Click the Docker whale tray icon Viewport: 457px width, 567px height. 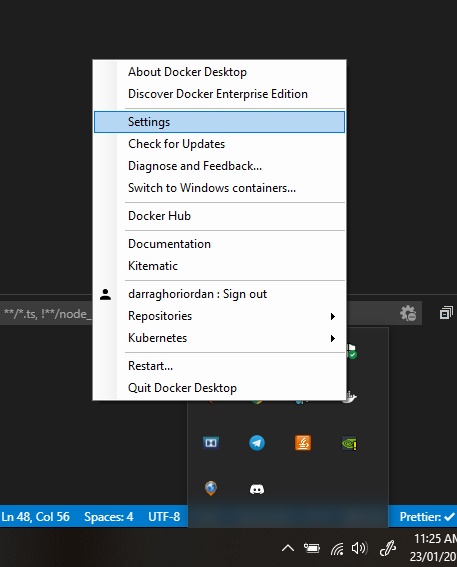pos(351,397)
